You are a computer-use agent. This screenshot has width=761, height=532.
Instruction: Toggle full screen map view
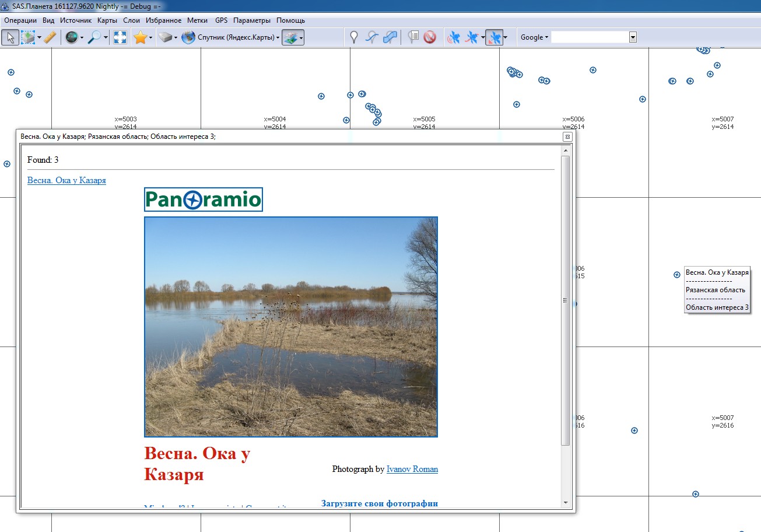tap(120, 37)
